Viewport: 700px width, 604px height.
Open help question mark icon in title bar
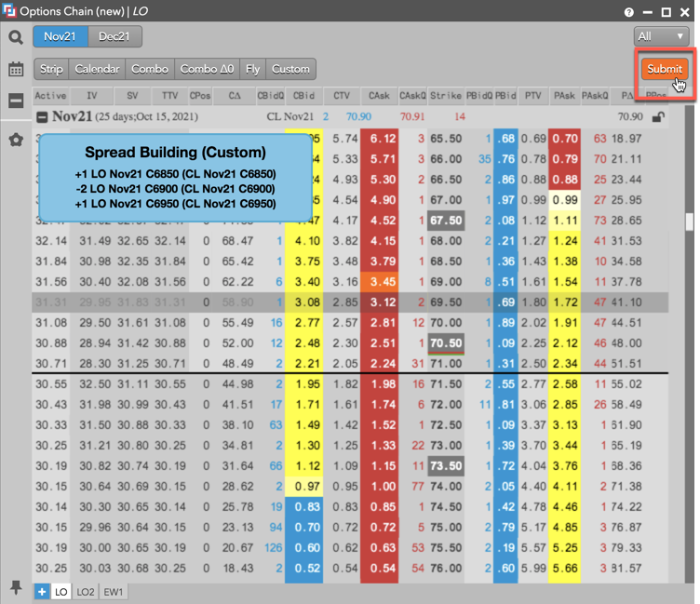630,12
